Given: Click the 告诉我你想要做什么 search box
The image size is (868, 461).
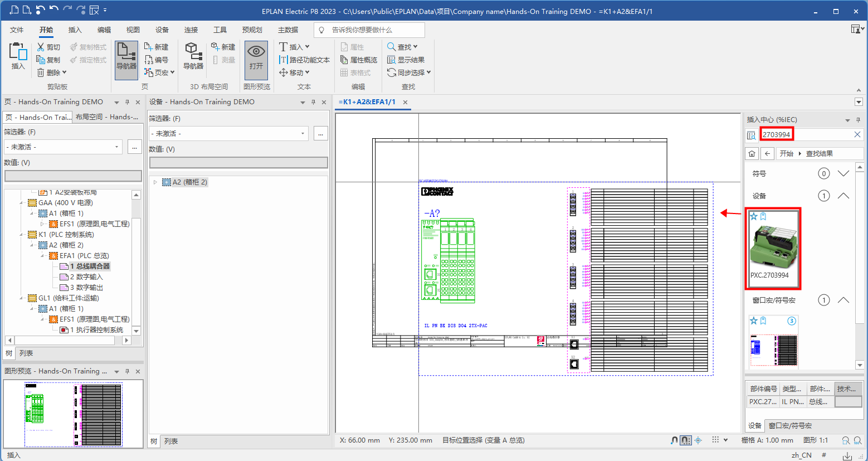Looking at the screenshot, I should [369, 30].
